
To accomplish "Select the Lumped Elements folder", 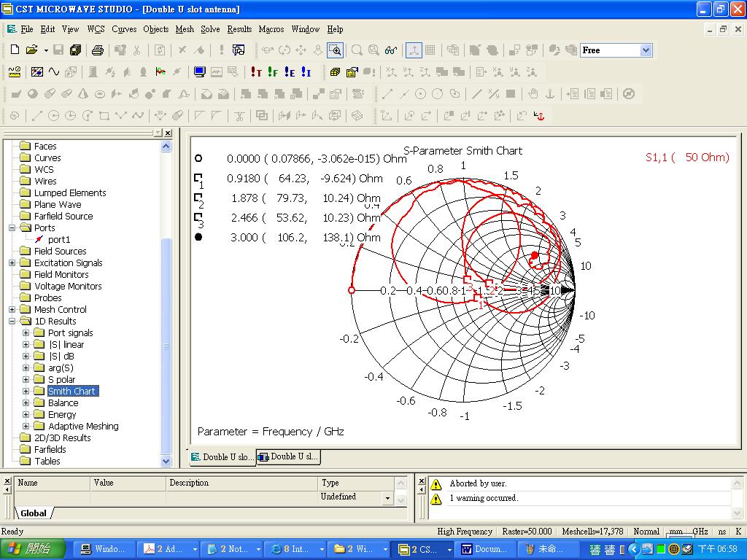I will tap(70, 192).
